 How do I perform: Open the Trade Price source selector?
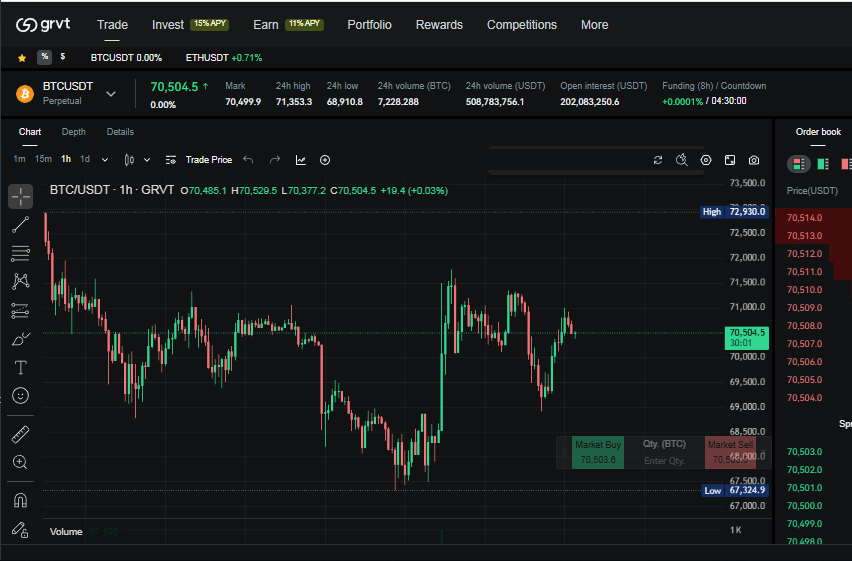pos(209,160)
